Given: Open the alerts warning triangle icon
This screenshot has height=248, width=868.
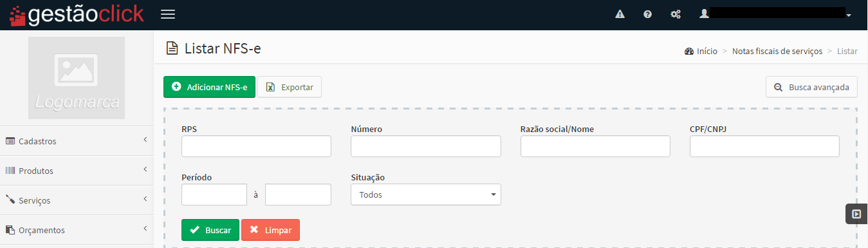Looking at the screenshot, I should 620,14.
